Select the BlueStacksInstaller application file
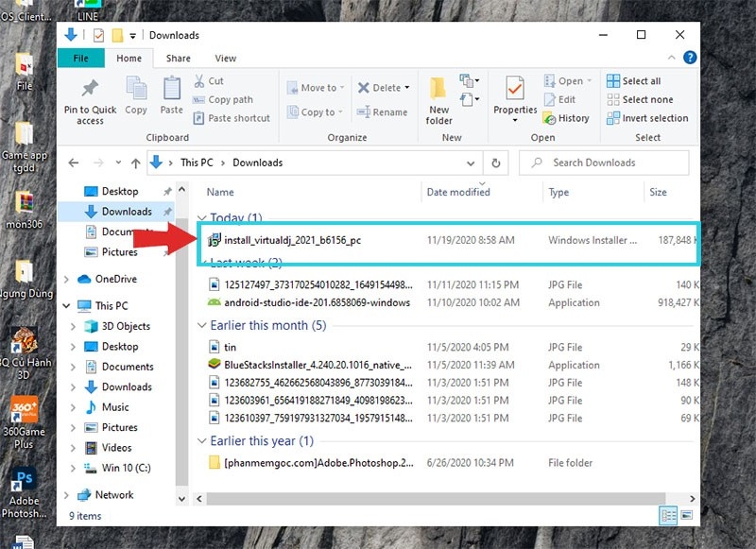This screenshot has height=549, width=756. (448, 365)
